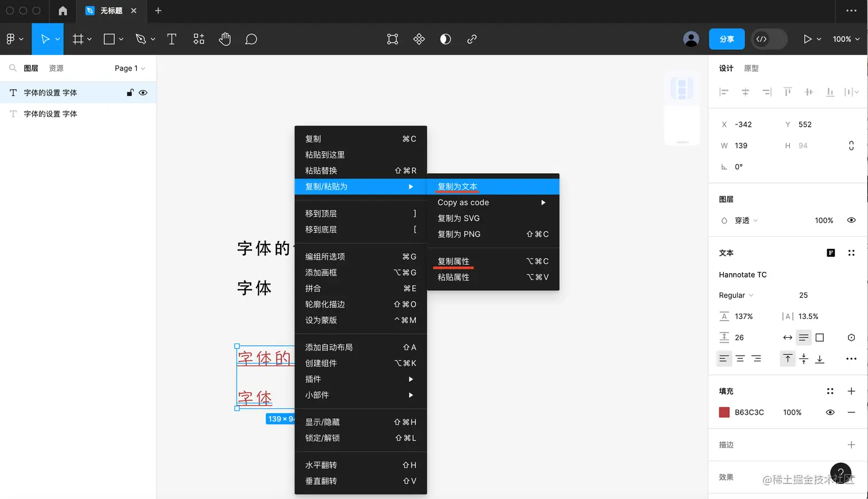Select the Move tool

[x=45, y=39]
